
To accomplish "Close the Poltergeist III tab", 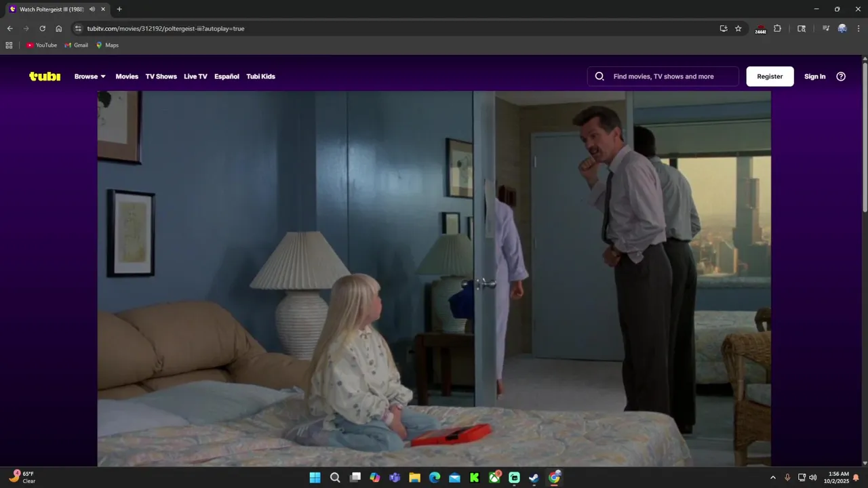I will pos(103,9).
